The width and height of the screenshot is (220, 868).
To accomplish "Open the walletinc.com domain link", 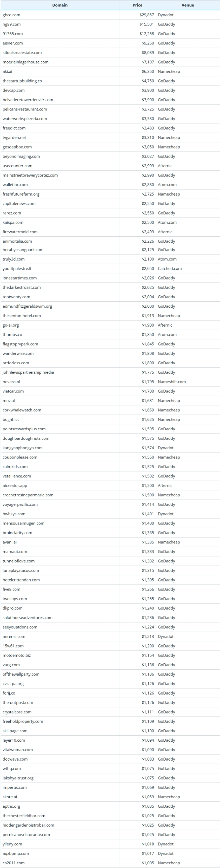I will pos(15,185).
